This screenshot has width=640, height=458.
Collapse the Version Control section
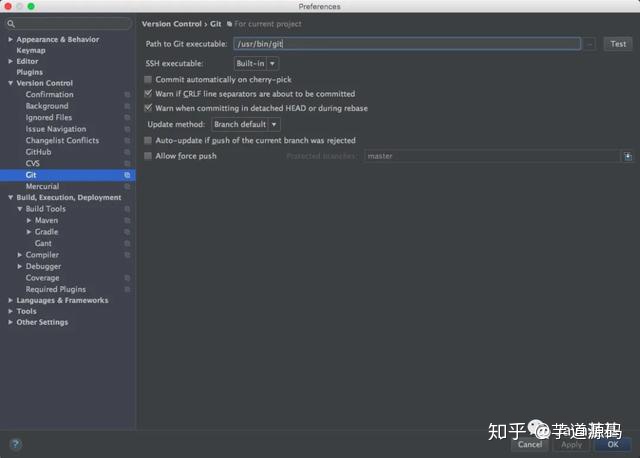11,83
